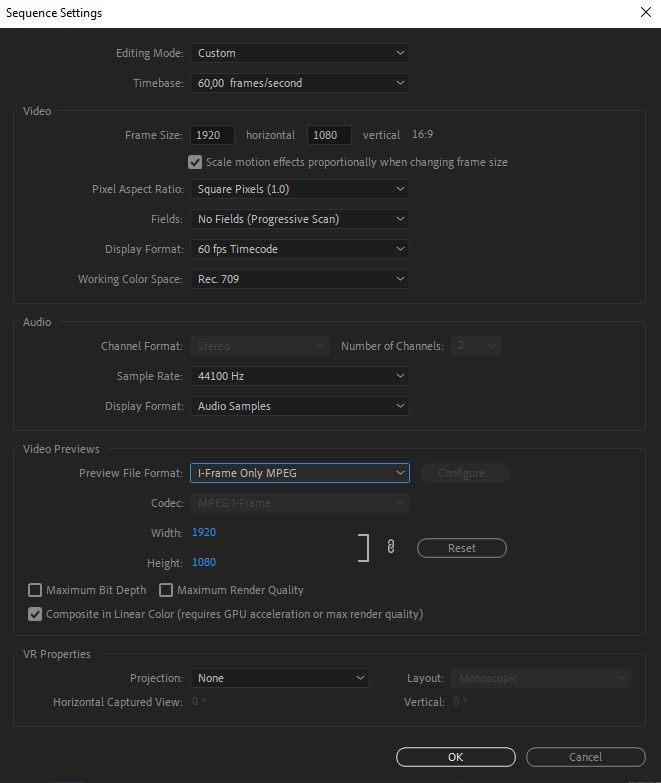
Task: Close the Sequence Settings dialog
Action: point(646,12)
